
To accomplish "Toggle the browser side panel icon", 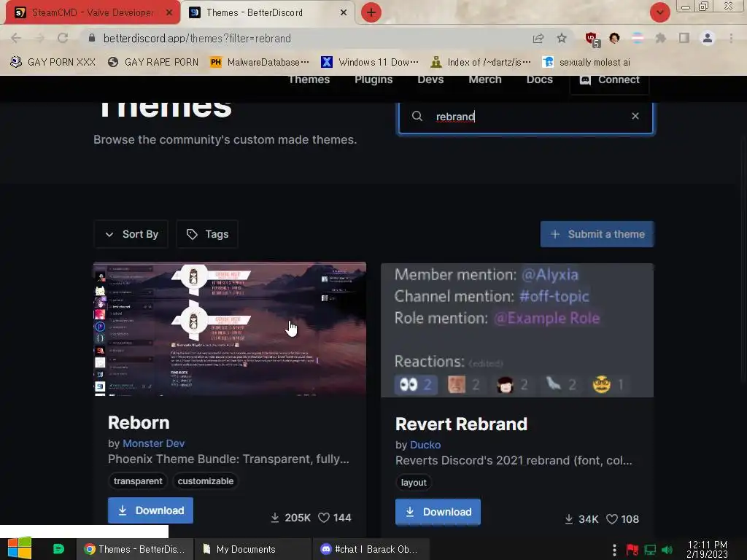I will [684, 38].
